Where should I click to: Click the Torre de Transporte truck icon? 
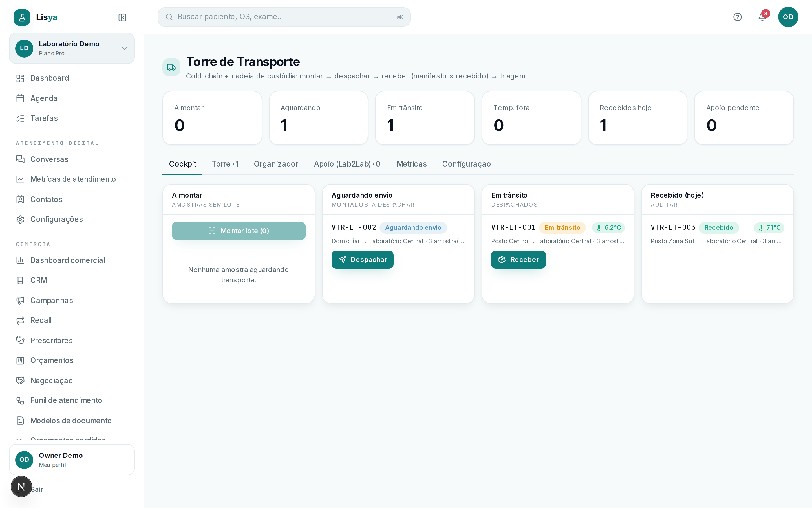point(171,67)
